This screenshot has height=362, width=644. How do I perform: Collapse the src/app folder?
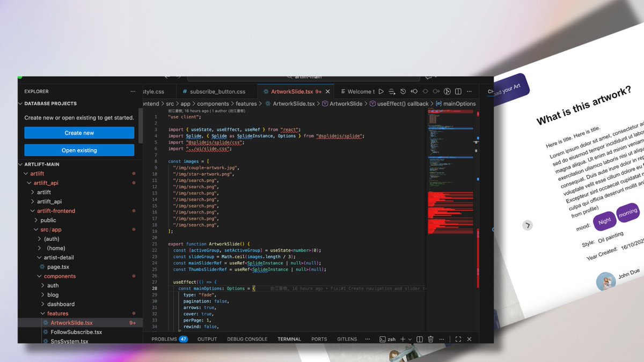(36, 230)
